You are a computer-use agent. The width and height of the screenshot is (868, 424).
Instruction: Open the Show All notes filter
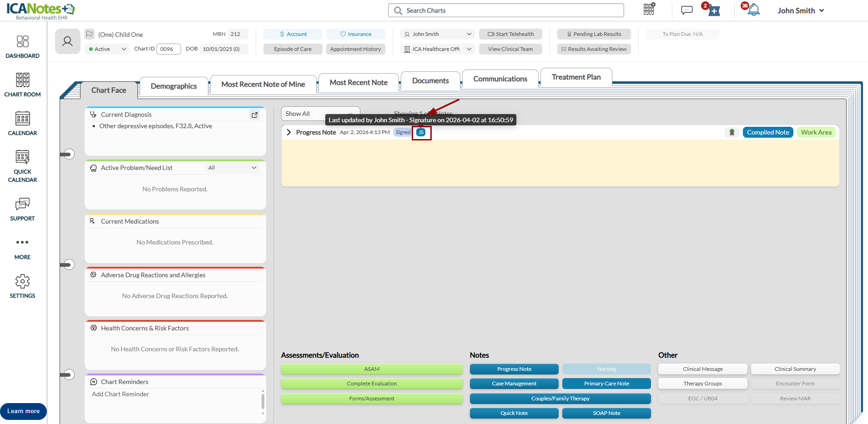coord(320,114)
